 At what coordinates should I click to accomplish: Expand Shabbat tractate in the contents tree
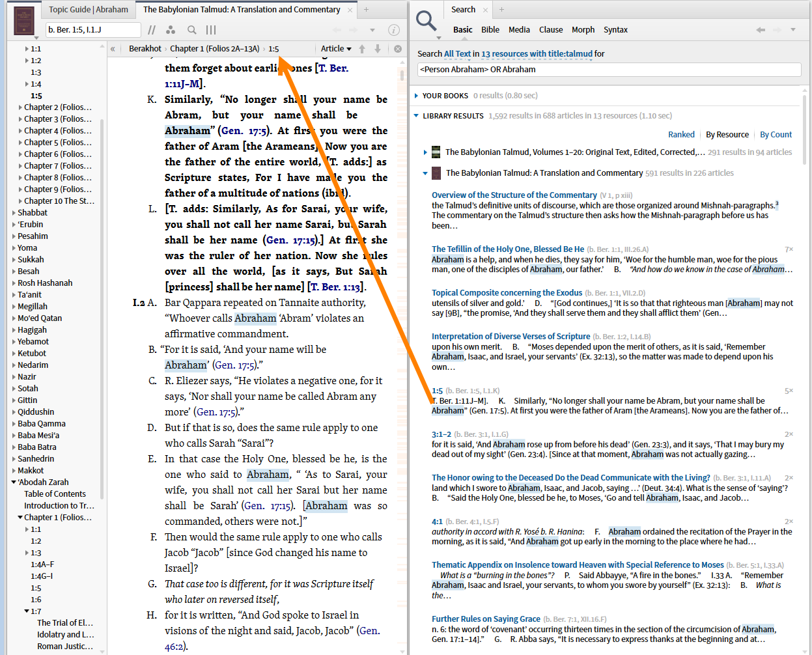[14, 213]
